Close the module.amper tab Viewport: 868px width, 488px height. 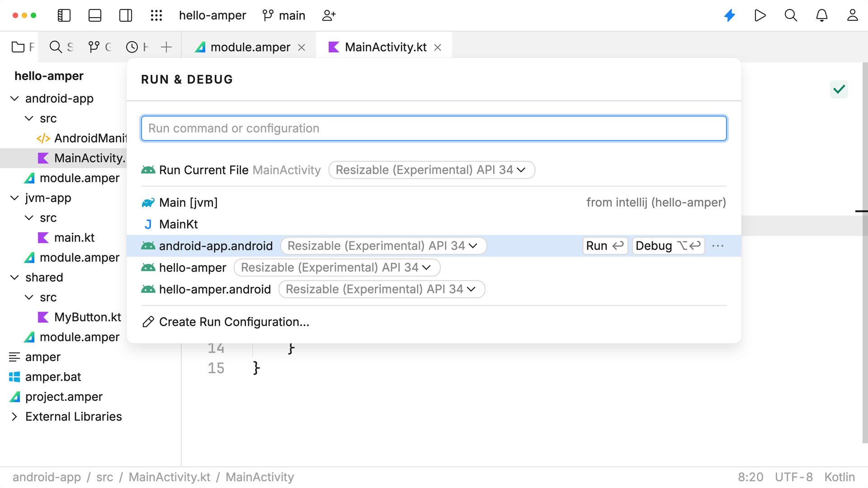(x=302, y=47)
